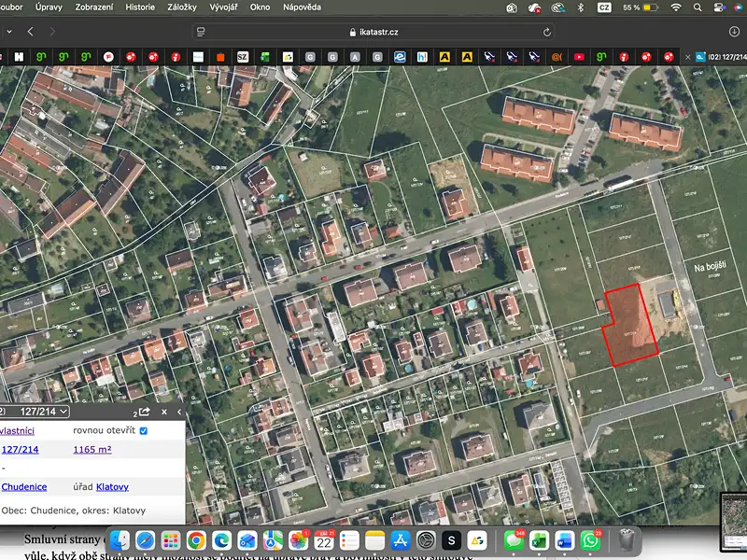Click the Wi-Fi status icon
The height and width of the screenshot is (560, 747).
point(675,7)
